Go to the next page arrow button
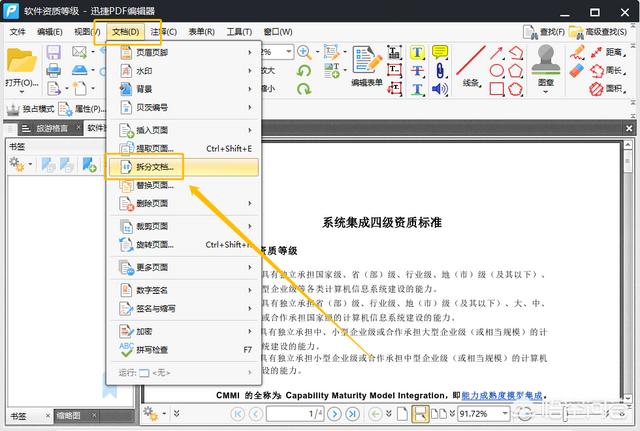The width and height of the screenshot is (640, 431). 335,413
